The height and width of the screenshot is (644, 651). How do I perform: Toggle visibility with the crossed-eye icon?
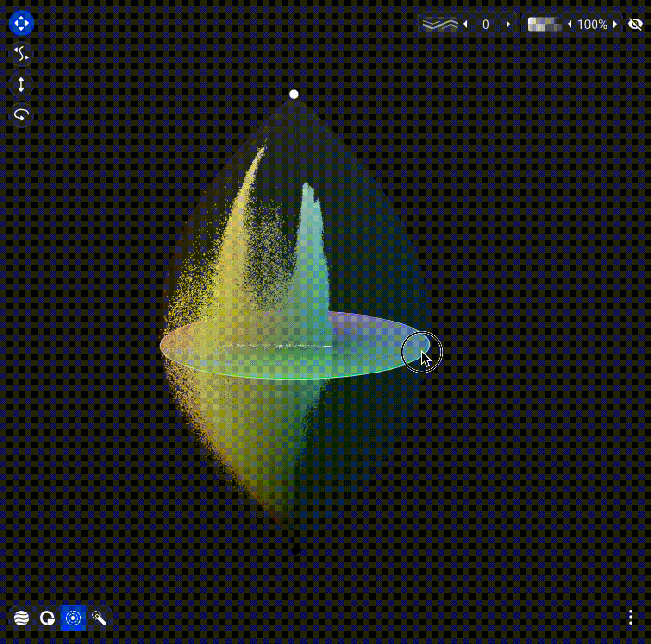coord(635,24)
